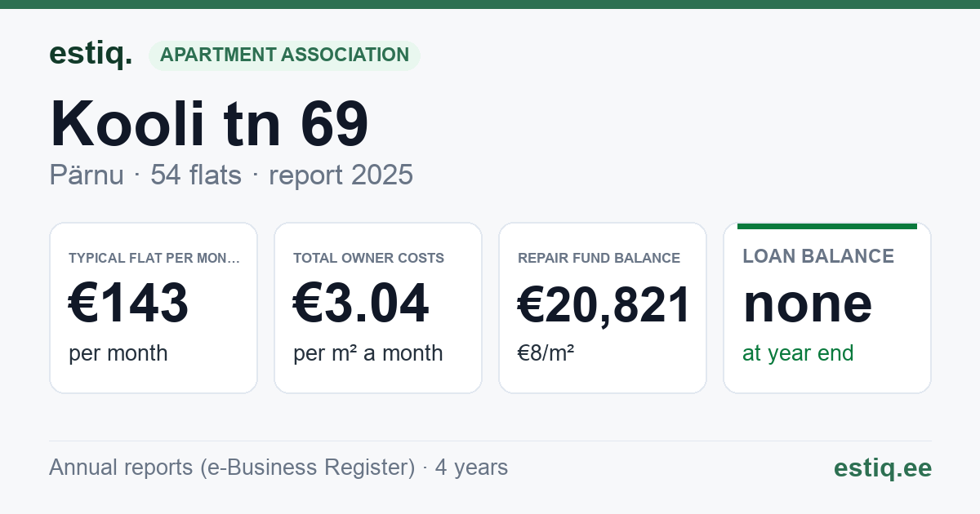The height and width of the screenshot is (514, 980).
Task: Click the €8/m² caption
Action: (546, 353)
